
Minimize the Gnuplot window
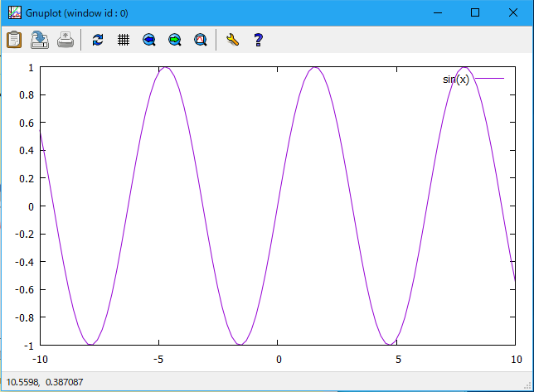(437, 13)
